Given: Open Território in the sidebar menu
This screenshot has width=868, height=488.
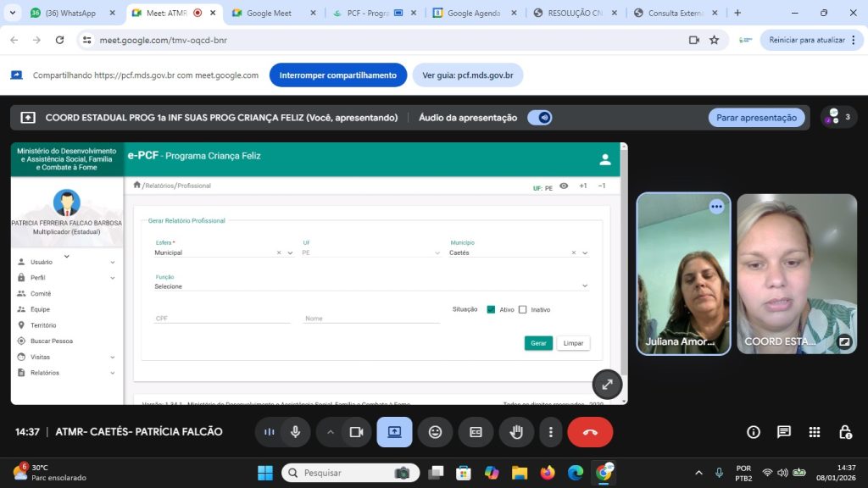Looking at the screenshot, I should click(x=43, y=325).
